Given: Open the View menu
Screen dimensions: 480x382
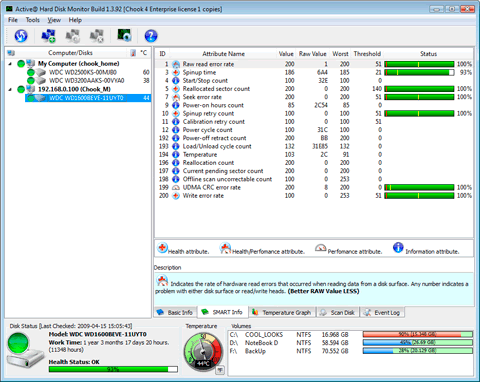Looking at the screenshot, I should tap(54, 20).
